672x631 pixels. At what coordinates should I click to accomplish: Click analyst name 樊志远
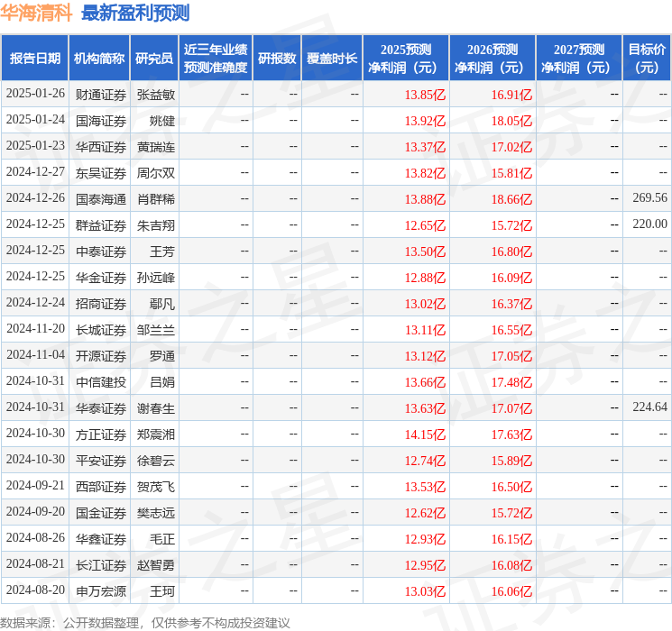point(156,513)
